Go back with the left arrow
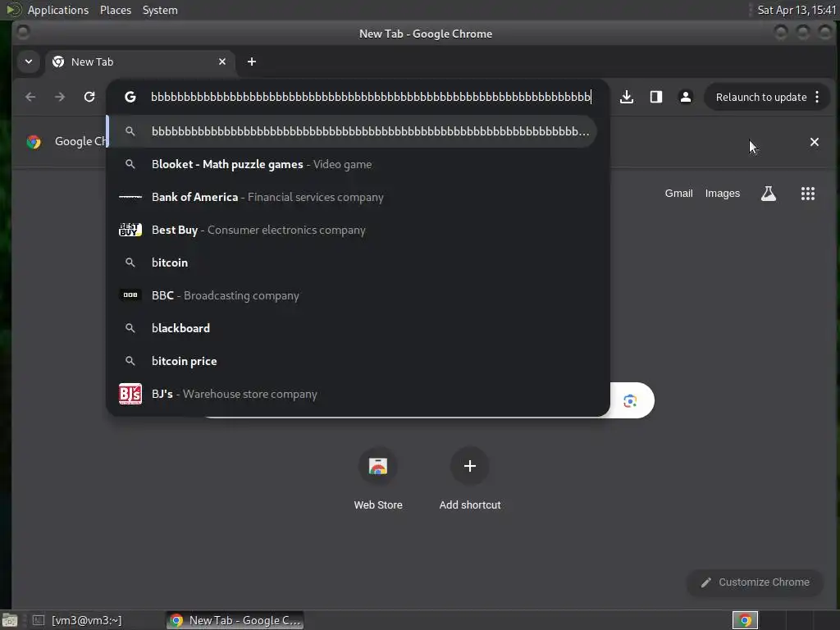 [x=30, y=97]
